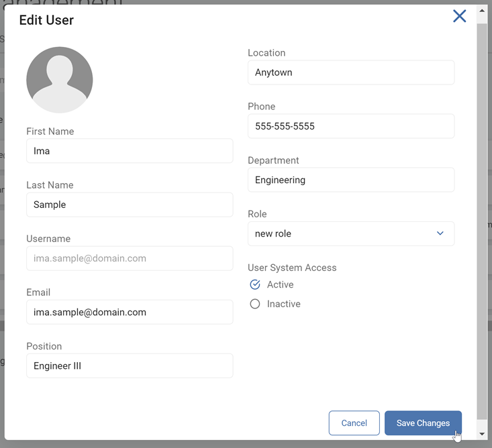The height and width of the screenshot is (448, 492).
Task: Click the disabled Username field
Action: 130,258
